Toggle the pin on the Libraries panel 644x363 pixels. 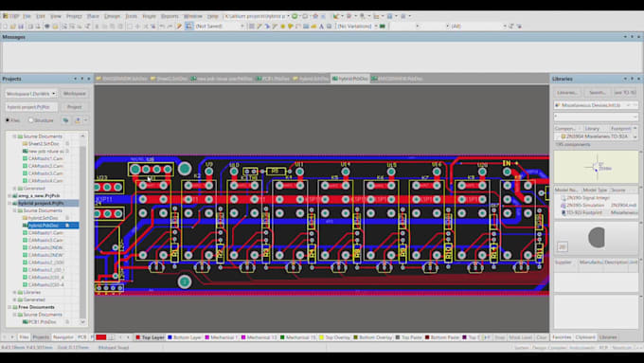pyautogui.click(x=632, y=79)
